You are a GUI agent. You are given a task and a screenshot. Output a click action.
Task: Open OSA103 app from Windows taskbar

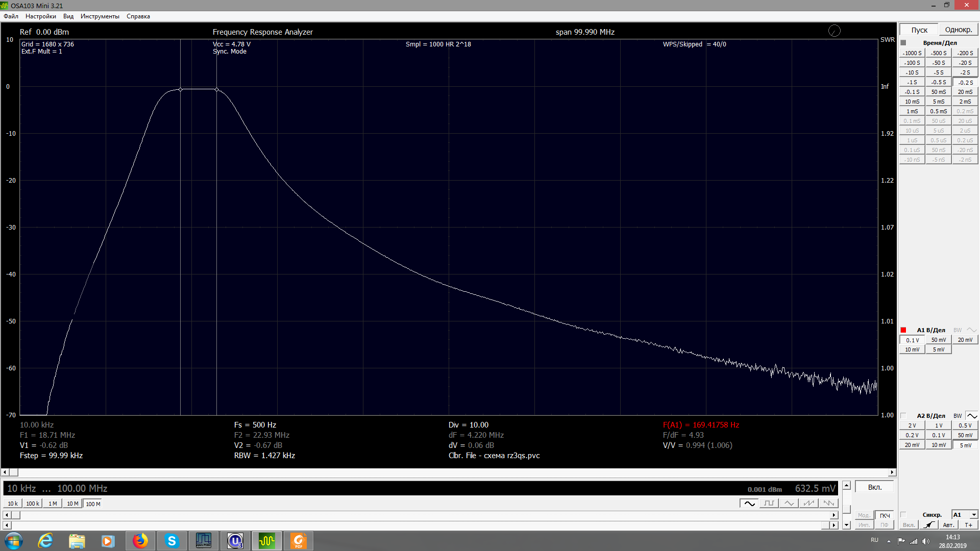click(x=266, y=541)
